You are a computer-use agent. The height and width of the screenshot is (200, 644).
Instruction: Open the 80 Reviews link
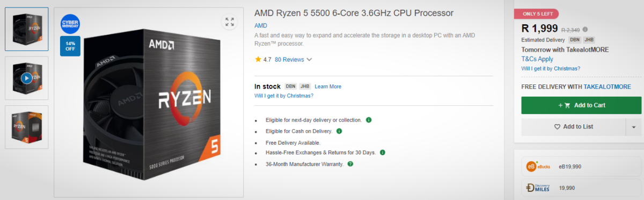(x=289, y=60)
